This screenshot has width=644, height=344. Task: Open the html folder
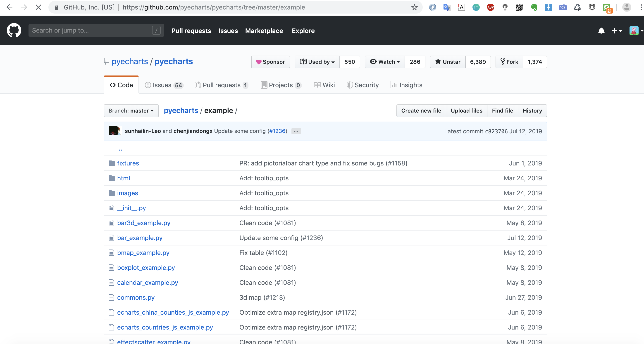click(x=124, y=178)
